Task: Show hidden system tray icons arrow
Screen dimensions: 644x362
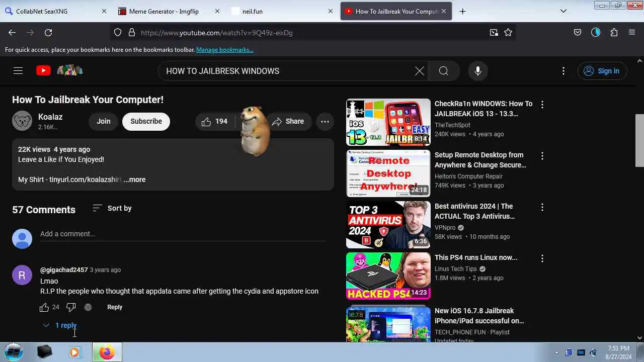Action: [x=556, y=352]
